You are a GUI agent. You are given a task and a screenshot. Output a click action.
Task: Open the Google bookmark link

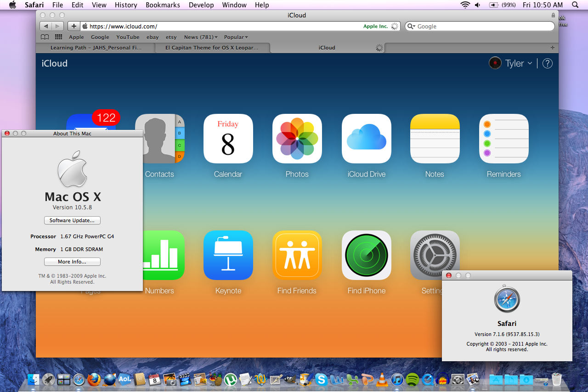(100, 37)
